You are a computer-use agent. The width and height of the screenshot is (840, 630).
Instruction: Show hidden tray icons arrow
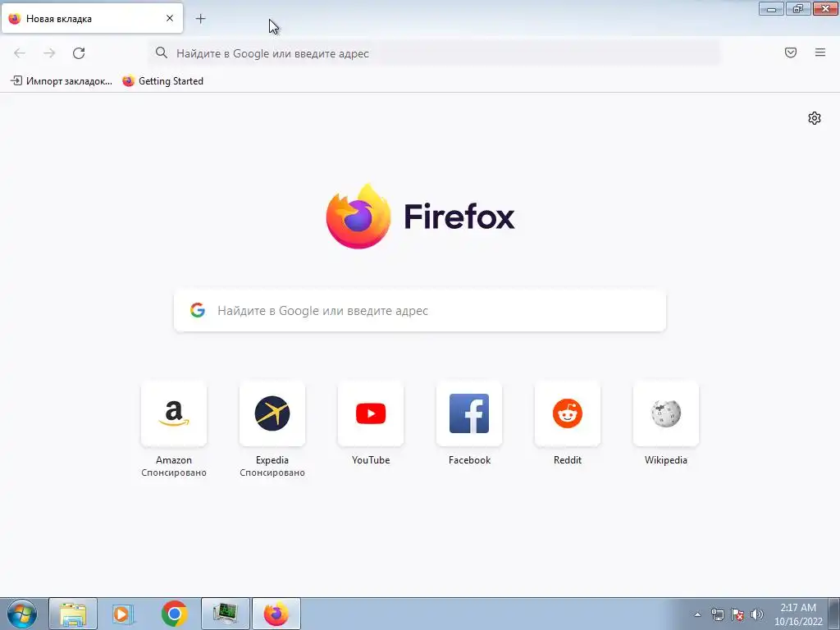[x=697, y=614]
